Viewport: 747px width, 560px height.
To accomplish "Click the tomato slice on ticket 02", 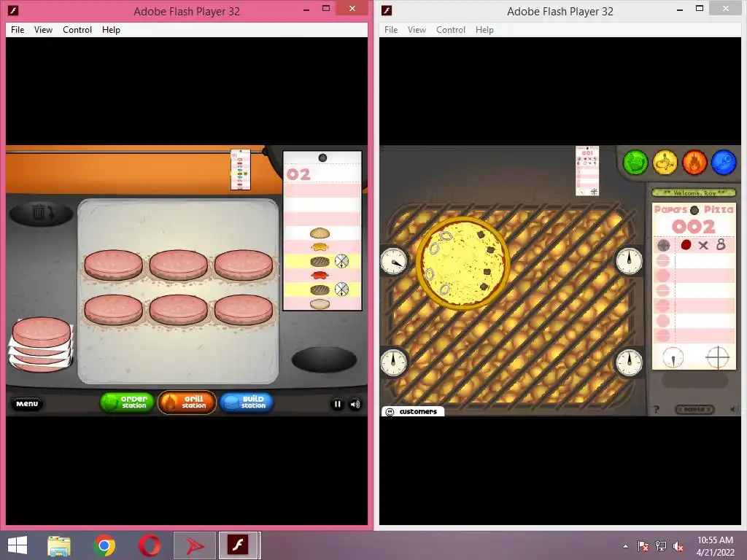I will click(x=320, y=275).
